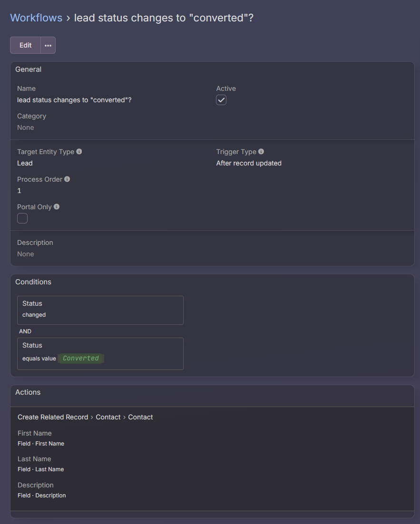Enable the Portal Only checkbox

click(22, 218)
